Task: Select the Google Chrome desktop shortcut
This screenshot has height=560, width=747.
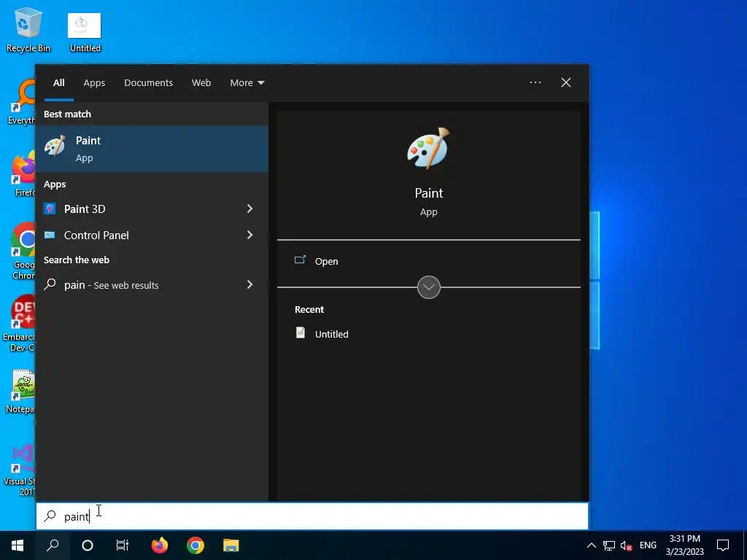Action: (x=23, y=251)
